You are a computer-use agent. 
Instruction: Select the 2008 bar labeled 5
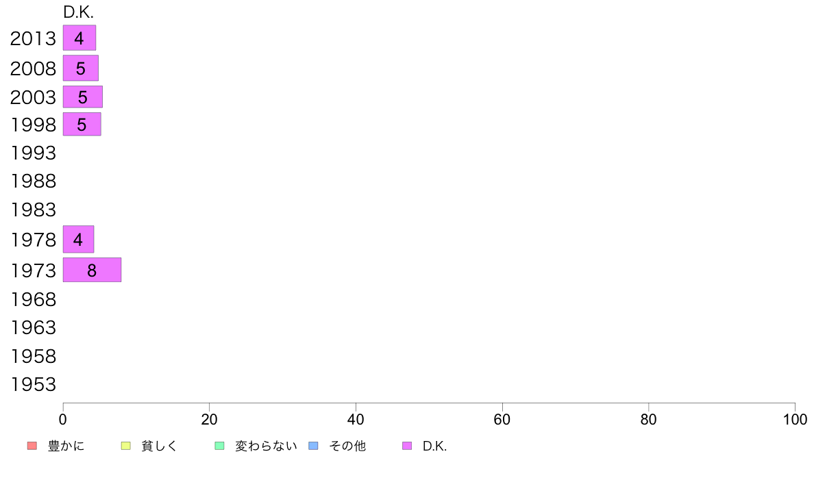point(81,68)
